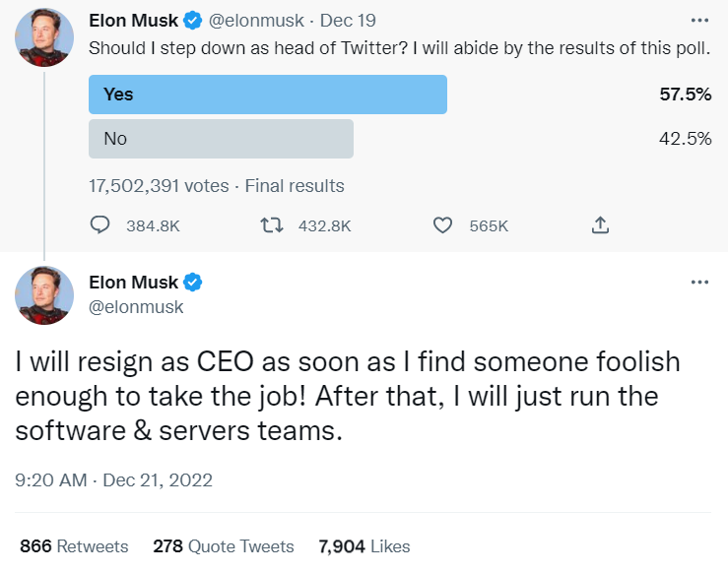This screenshot has height=573, width=728.
Task: View the 866 Retweets list
Action: [x=74, y=546]
